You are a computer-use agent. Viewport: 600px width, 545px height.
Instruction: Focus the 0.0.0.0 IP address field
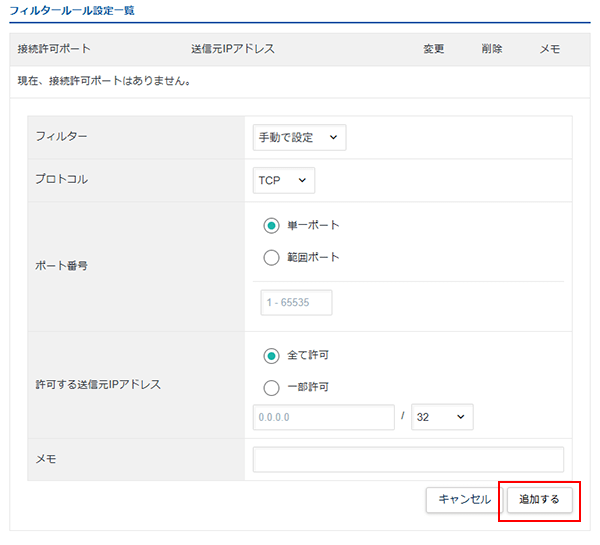pyautogui.click(x=324, y=417)
